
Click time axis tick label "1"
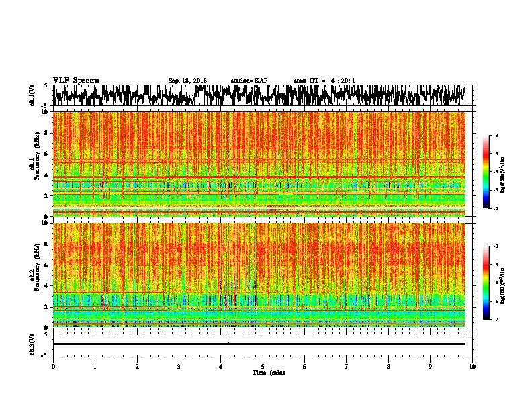[95, 367]
